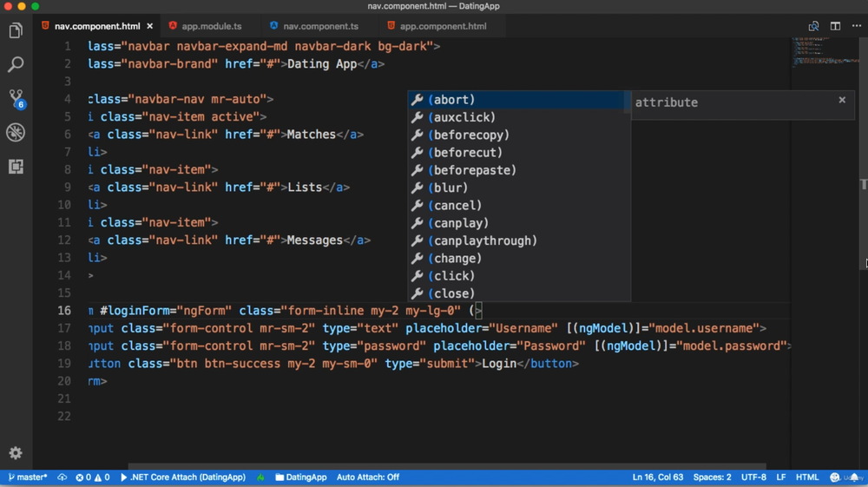Close the attribute details popup
868x487 pixels.
tap(842, 100)
